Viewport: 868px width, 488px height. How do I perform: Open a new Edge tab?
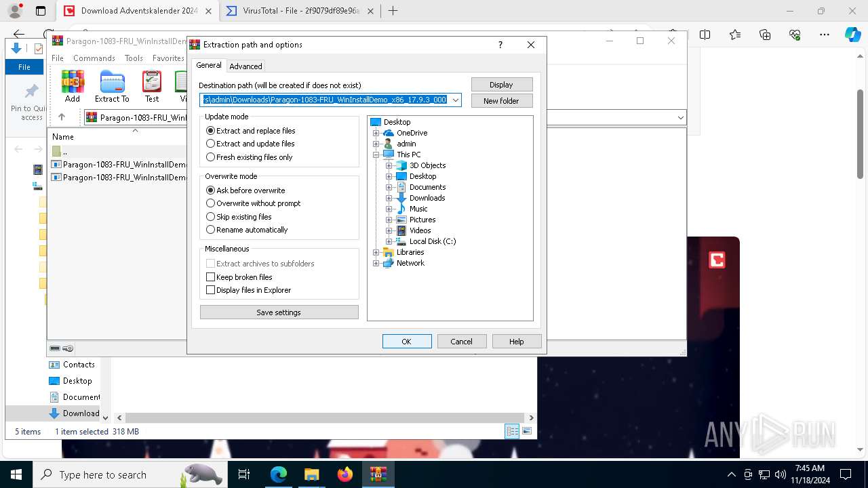click(393, 11)
